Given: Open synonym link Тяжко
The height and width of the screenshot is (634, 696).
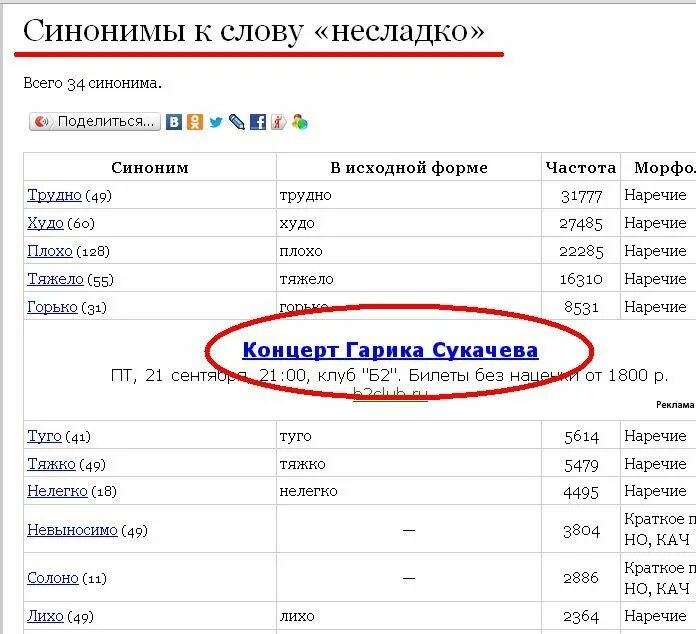Looking at the screenshot, I should tap(51, 464).
